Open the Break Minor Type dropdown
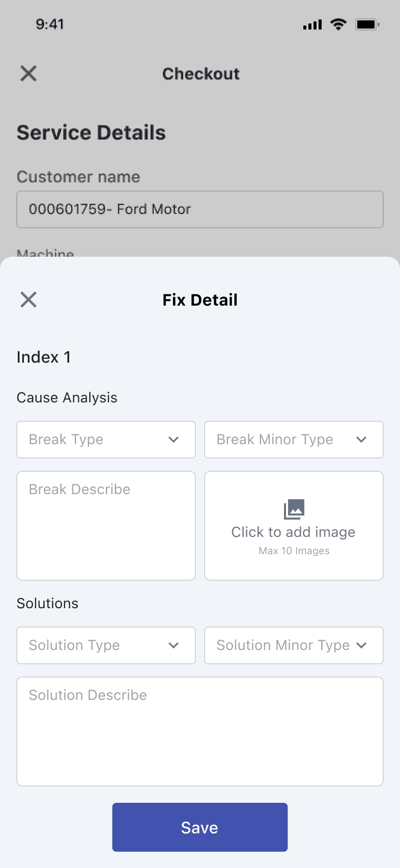The width and height of the screenshot is (400, 868). coord(294,440)
